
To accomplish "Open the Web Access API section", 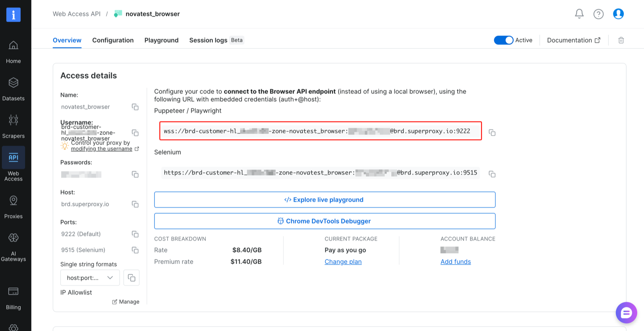I will (x=13, y=165).
